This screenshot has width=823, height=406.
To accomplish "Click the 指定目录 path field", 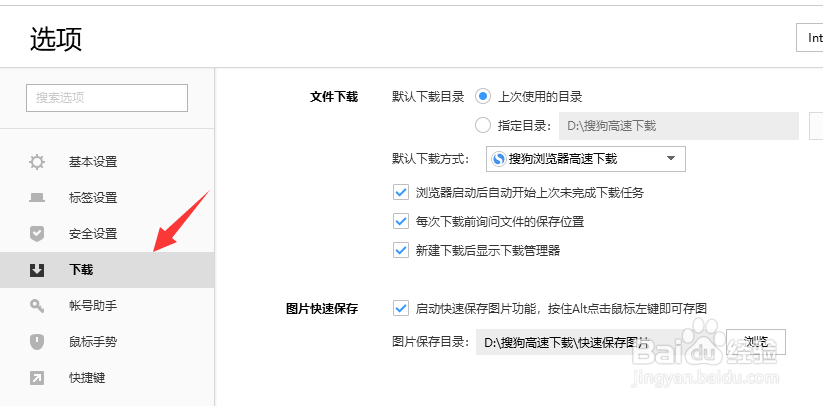I will (x=679, y=126).
